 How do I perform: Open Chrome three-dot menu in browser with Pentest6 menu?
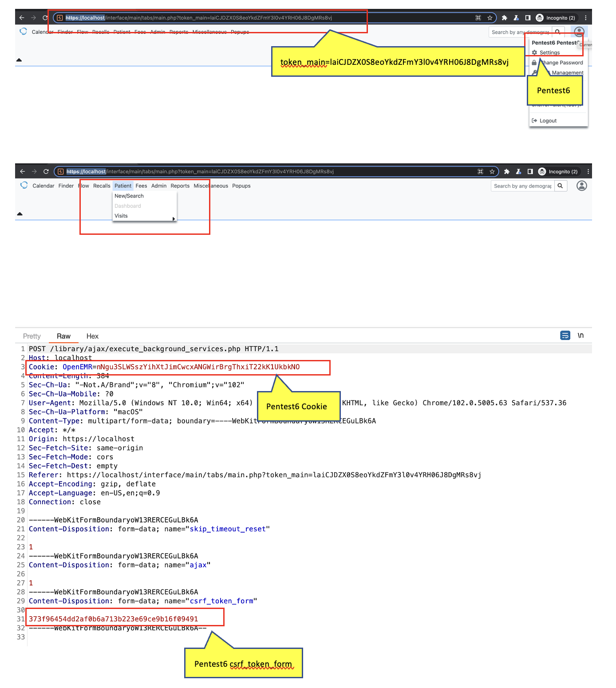click(x=586, y=18)
